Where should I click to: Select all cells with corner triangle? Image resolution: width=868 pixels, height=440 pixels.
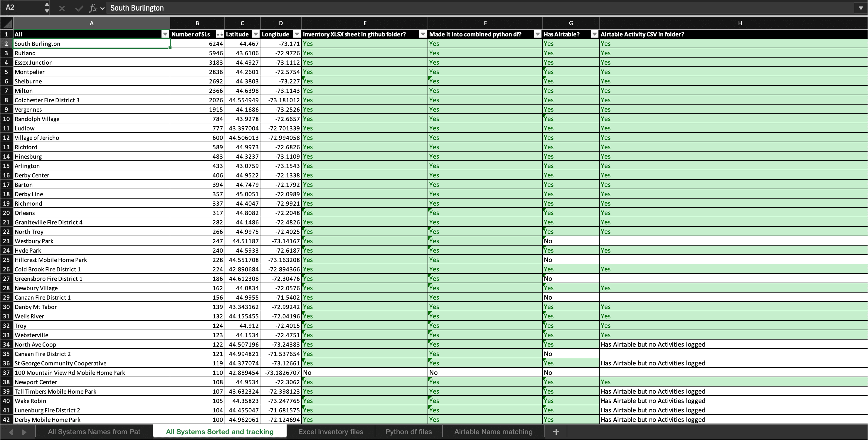(x=7, y=23)
